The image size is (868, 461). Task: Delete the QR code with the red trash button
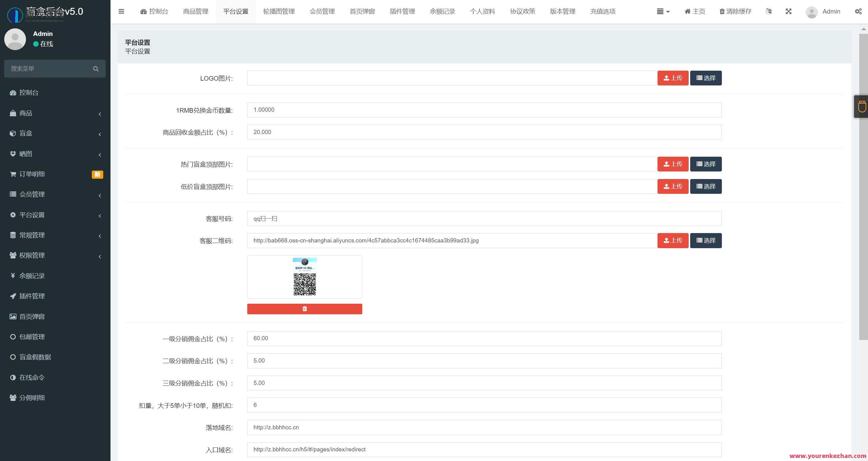point(305,309)
